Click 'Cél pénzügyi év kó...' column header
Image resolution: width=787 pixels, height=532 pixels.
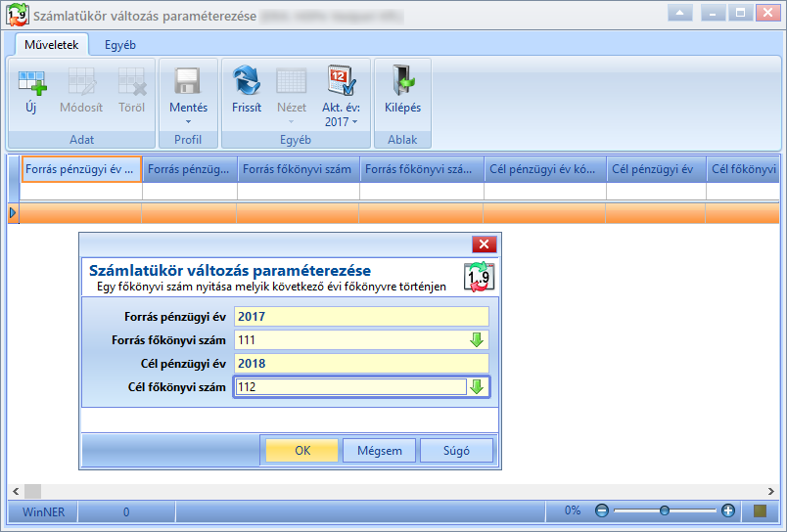point(545,169)
